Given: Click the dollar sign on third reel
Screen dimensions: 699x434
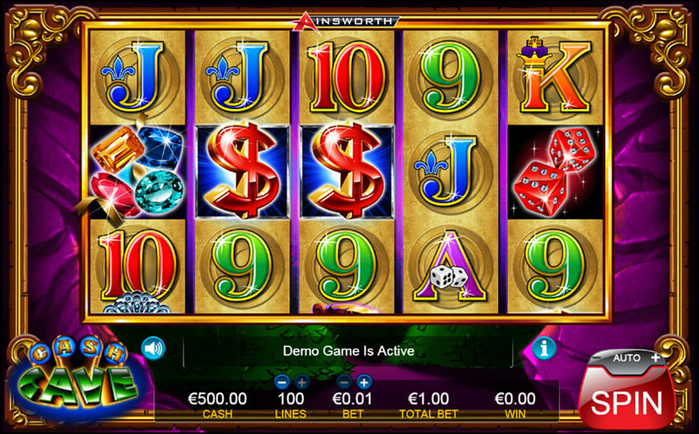Looking at the screenshot, I should click(x=347, y=172).
